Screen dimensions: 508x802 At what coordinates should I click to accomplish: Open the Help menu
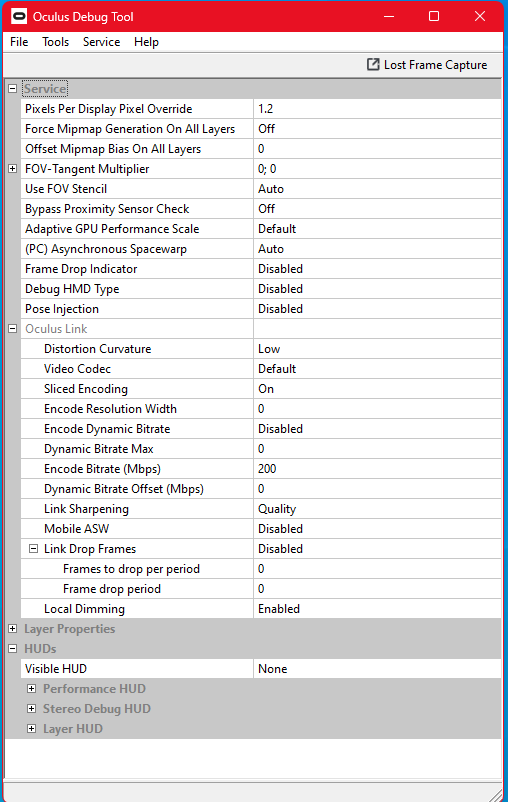[x=146, y=42]
